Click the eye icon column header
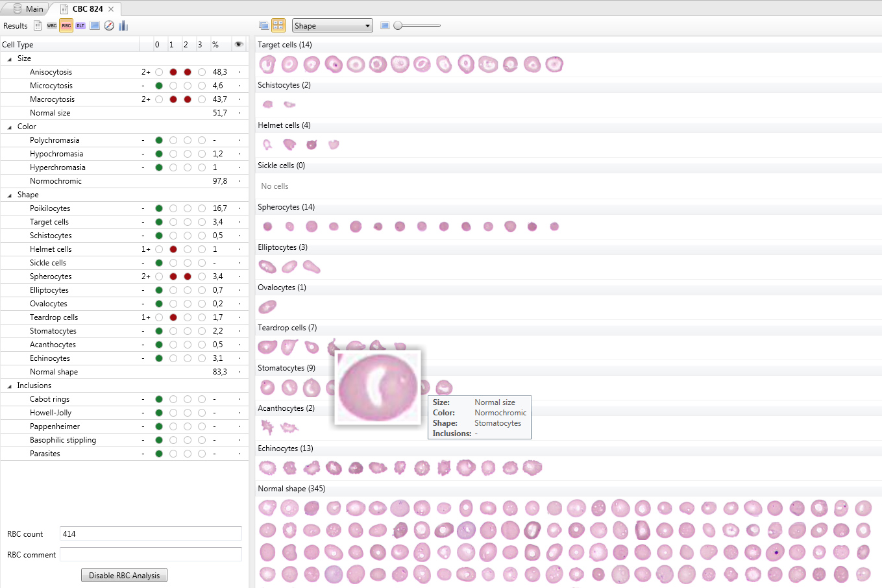 (x=239, y=45)
